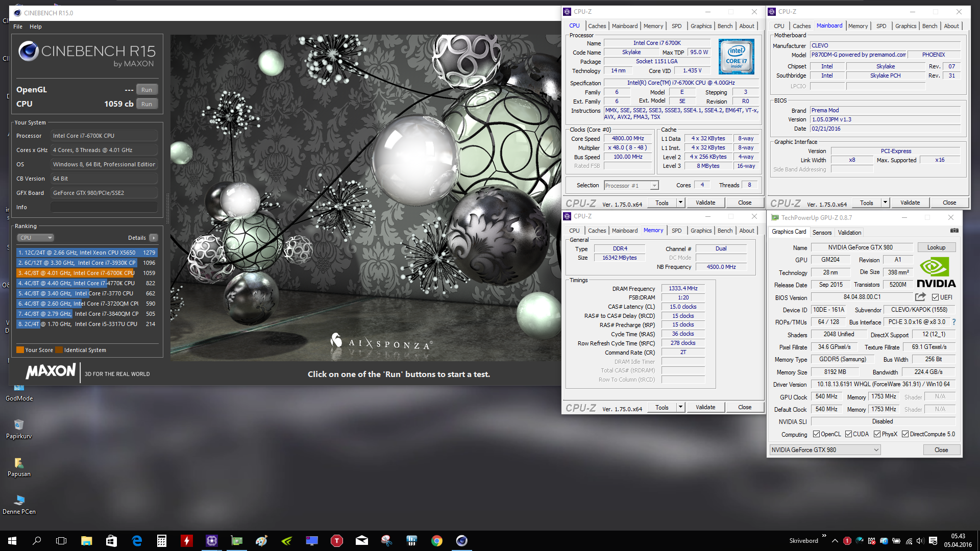
Task: Open the NVIDIA green taskbar icon
Action: pos(287,541)
